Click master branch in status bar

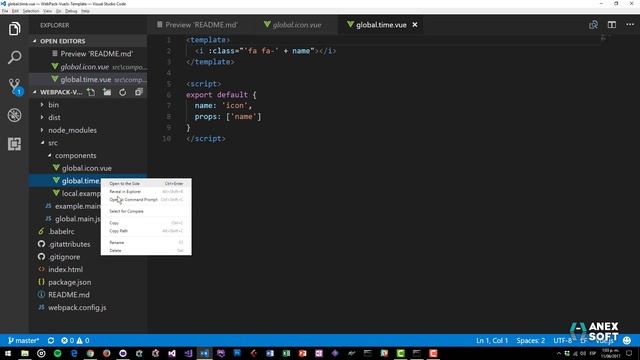[23, 340]
